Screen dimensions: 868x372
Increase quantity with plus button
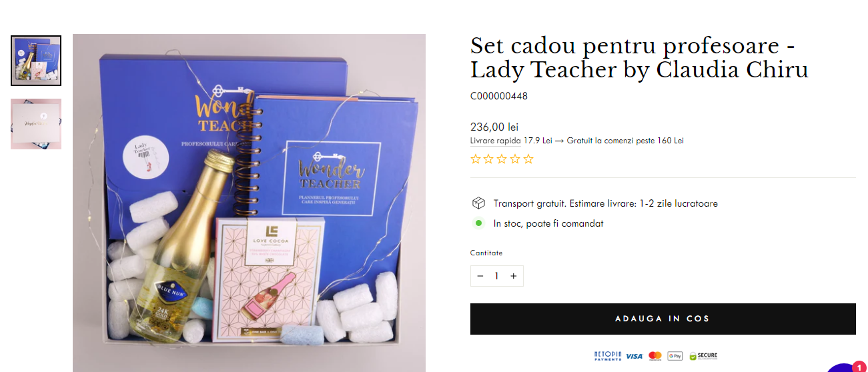(513, 276)
